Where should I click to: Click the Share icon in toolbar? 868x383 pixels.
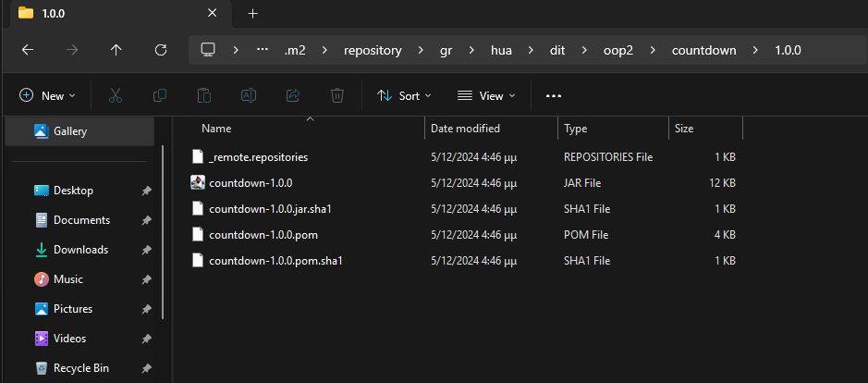tap(293, 95)
